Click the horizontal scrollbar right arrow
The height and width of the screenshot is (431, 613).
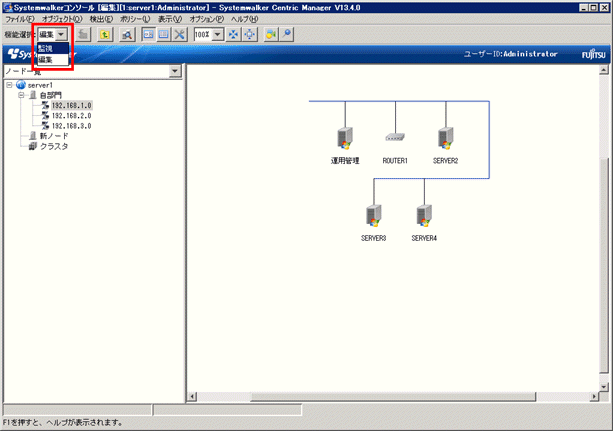pos(594,397)
